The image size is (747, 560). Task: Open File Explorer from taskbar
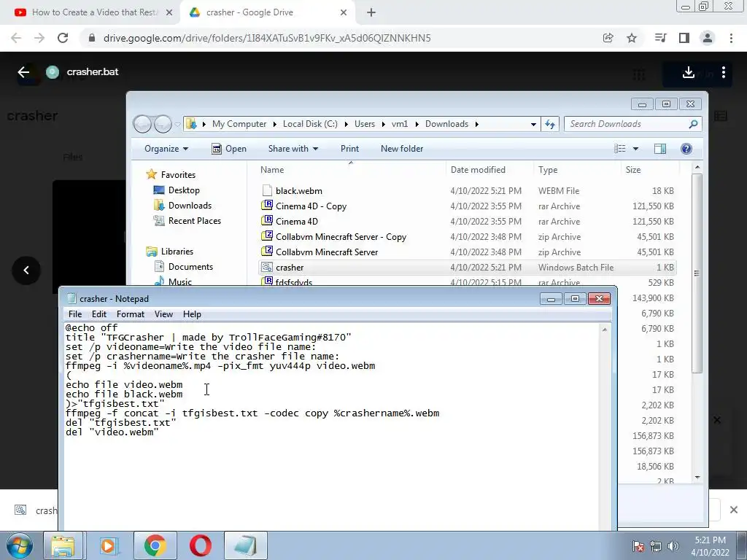[63, 545]
